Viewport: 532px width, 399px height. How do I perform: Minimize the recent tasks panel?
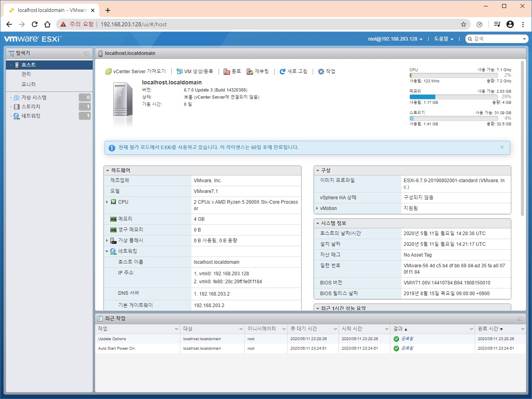pos(520,319)
